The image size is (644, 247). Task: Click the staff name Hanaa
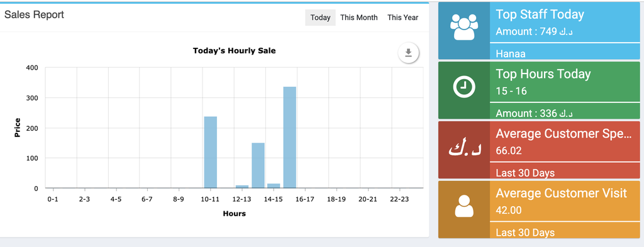(511, 53)
